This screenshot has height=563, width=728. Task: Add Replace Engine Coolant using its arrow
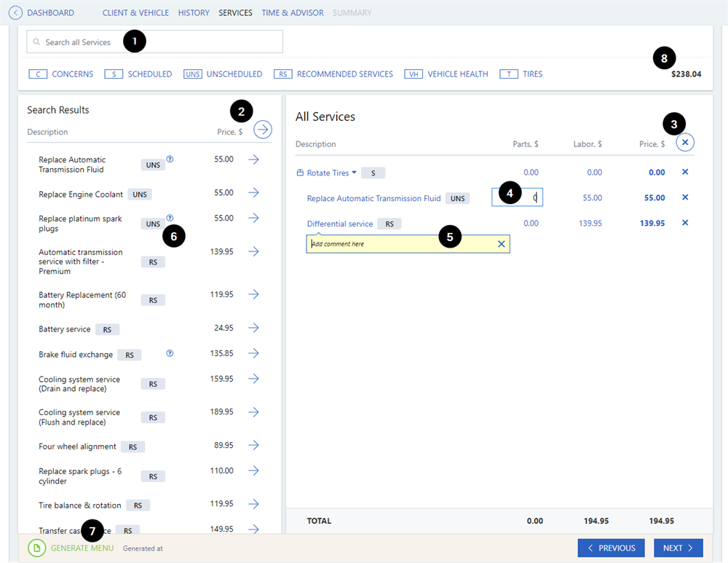coord(253,193)
